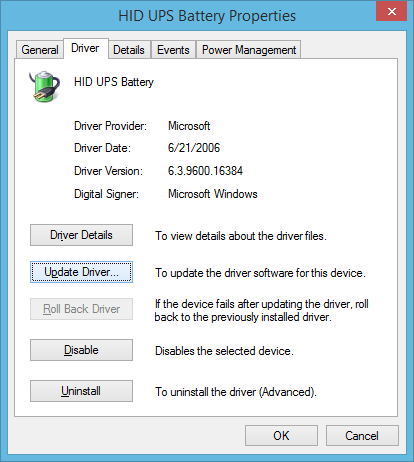The image size is (414, 462).
Task: Switch to the General tab
Action: (x=40, y=50)
